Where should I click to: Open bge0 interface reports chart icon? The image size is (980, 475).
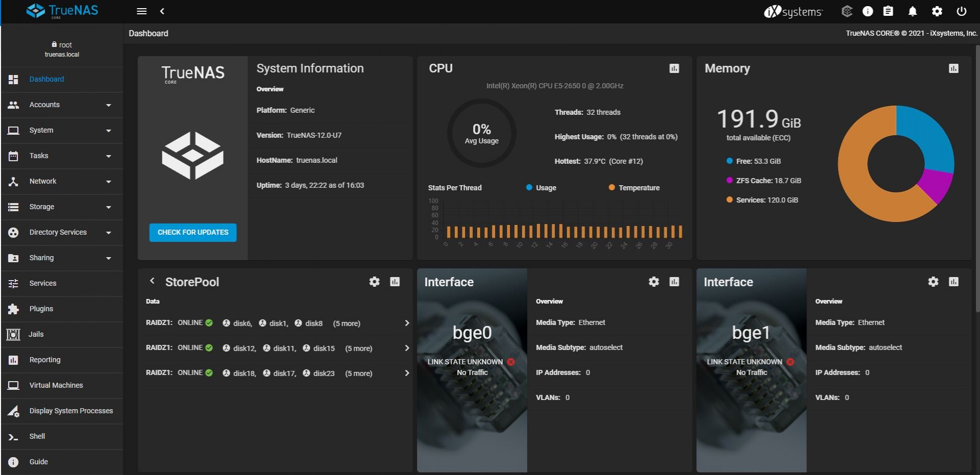[x=674, y=282]
